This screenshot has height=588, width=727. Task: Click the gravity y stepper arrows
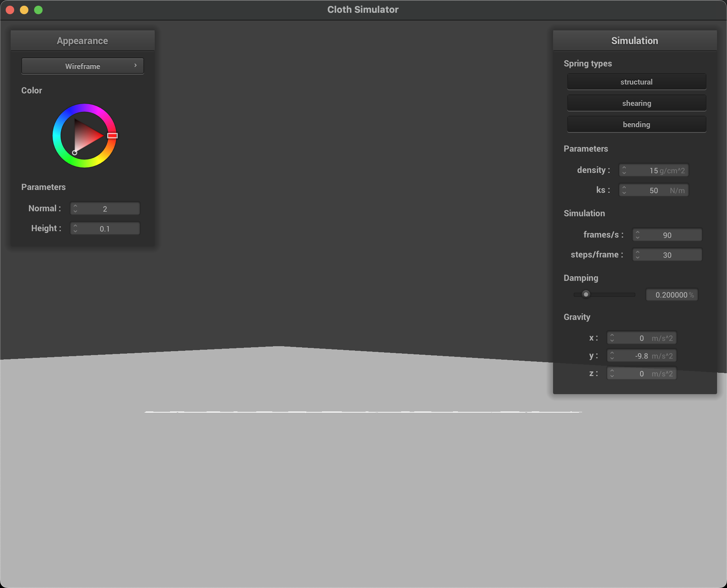612,356
